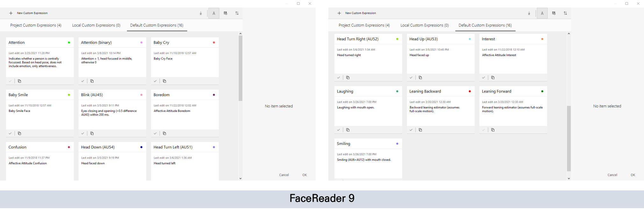This screenshot has width=644, height=212.
Task: Click the checkmark icon on Head Up (AU53) card
Action: [411, 78]
